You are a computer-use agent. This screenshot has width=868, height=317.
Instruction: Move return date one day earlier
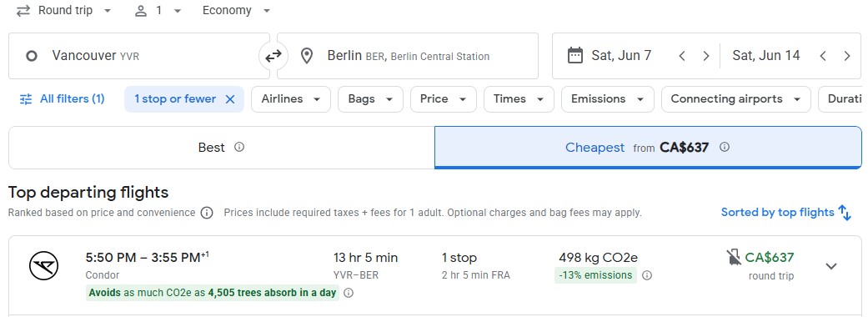pyautogui.click(x=823, y=56)
